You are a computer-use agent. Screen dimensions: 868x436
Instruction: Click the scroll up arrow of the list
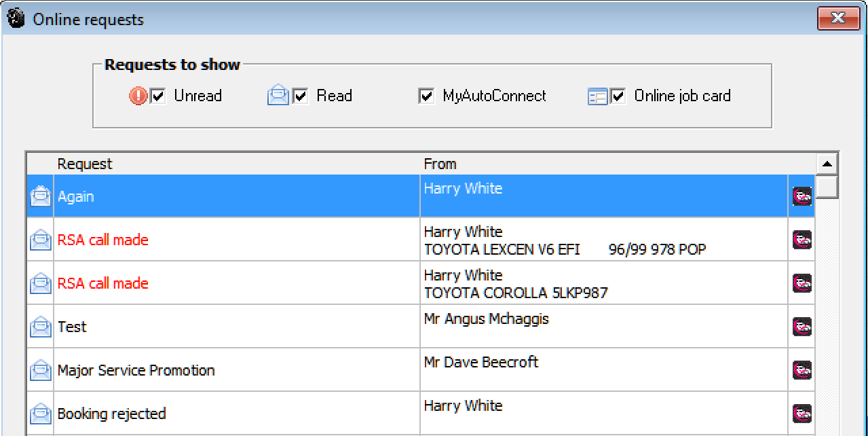pyautogui.click(x=827, y=164)
